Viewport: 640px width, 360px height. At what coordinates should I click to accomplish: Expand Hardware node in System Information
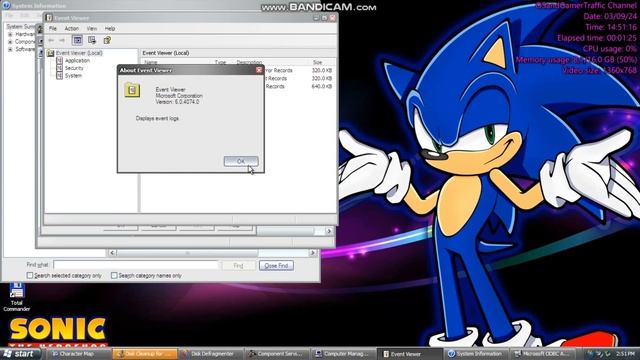click(10, 34)
